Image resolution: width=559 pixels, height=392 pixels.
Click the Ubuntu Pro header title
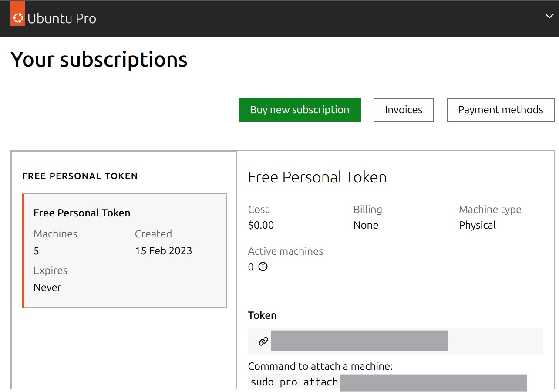tap(62, 18)
